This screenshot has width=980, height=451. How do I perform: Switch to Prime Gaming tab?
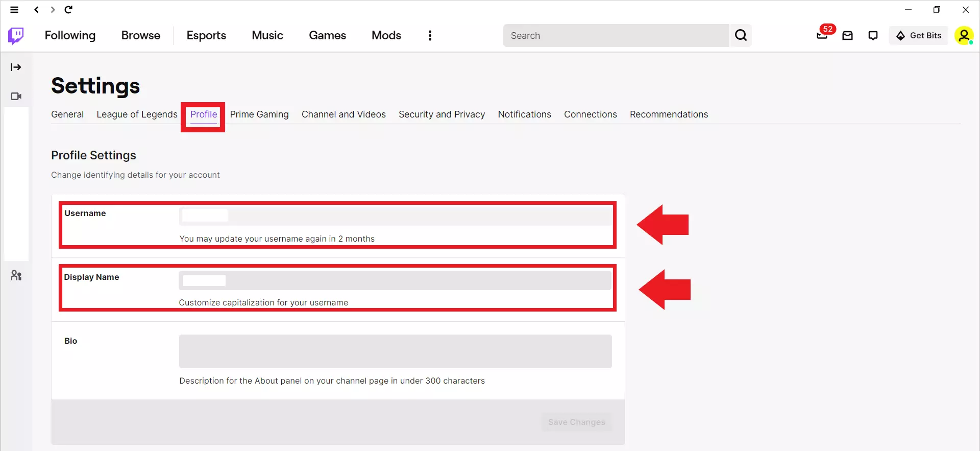(x=259, y=114)
